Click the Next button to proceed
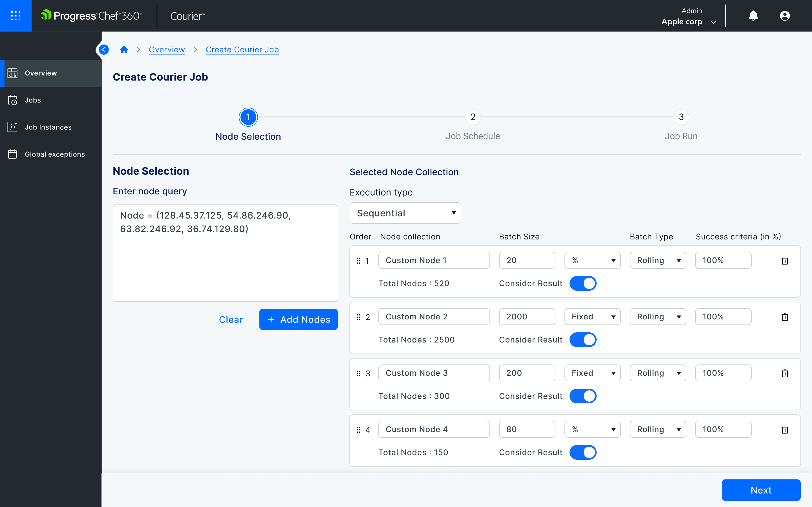 [762, 490]
